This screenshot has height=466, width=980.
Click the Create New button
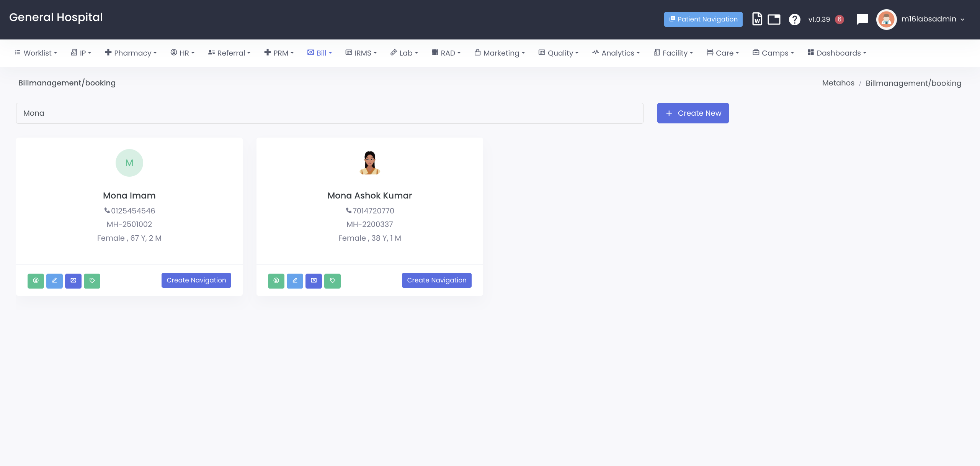point(693,113)
